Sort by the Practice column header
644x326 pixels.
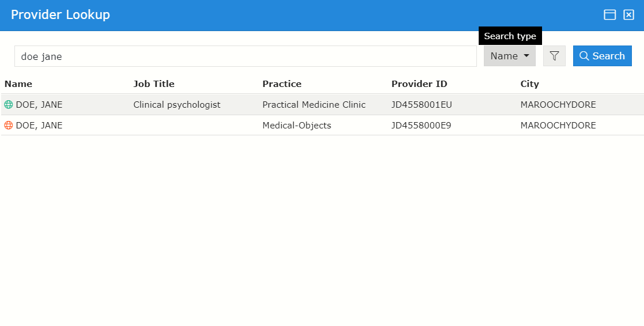click(x=282, y=84)
